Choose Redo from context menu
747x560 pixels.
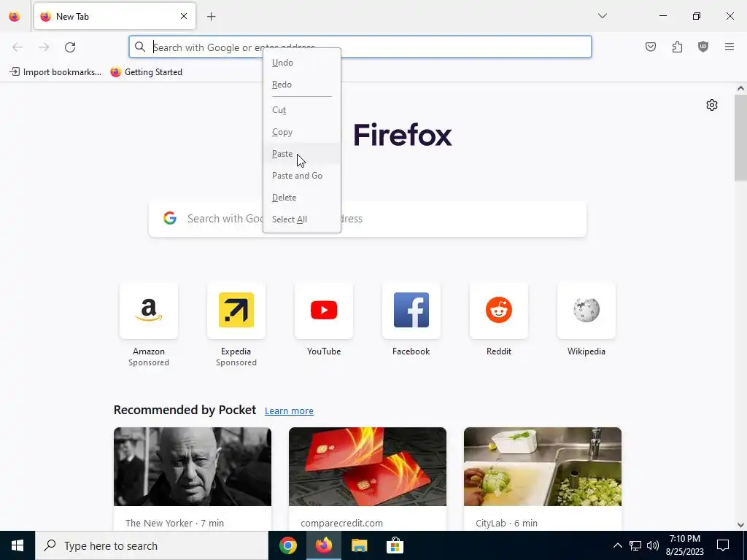tap(302, 85)
